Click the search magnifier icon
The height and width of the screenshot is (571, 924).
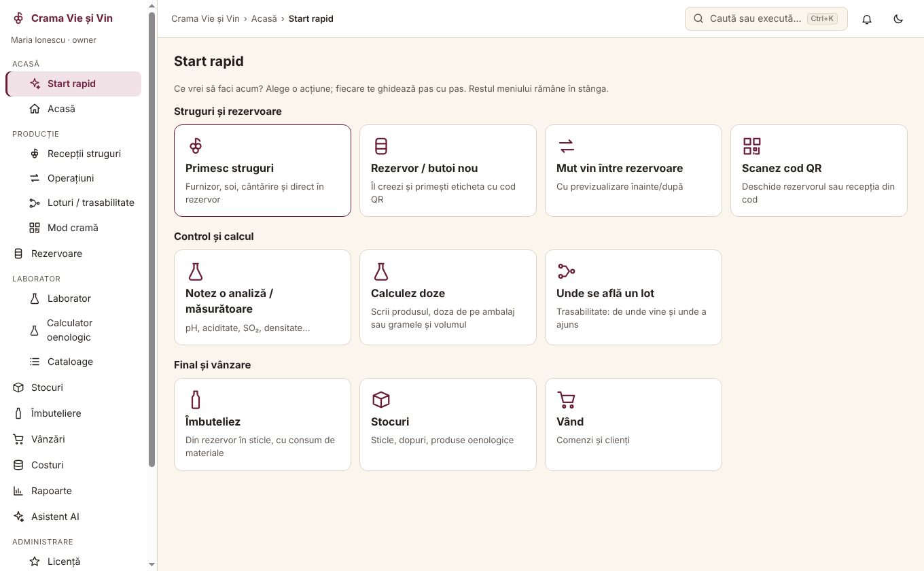698,19
